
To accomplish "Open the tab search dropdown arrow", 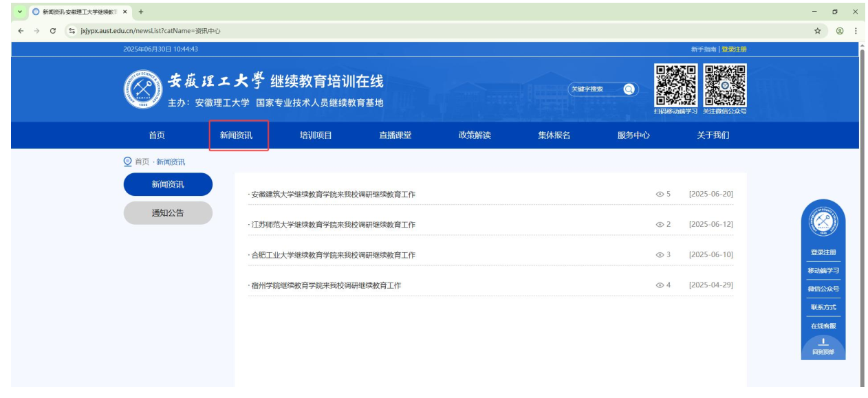I will [x=19, y=12].
